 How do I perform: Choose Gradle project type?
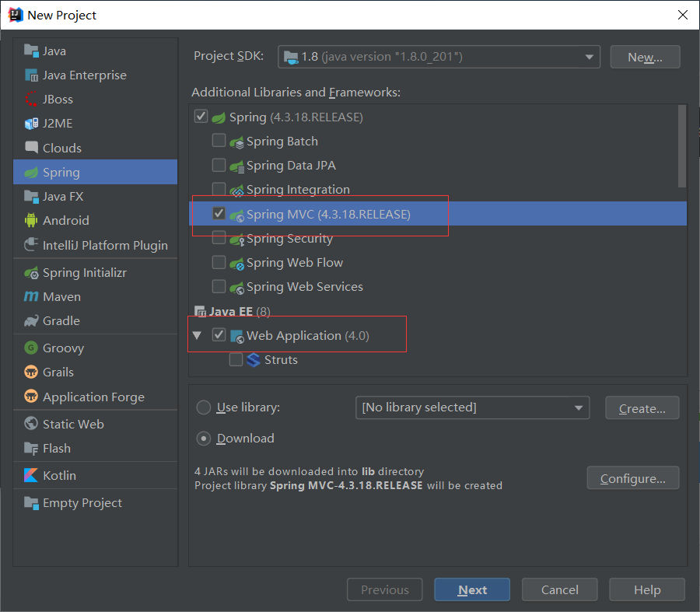pyautogui.click(x=95, y=320)
